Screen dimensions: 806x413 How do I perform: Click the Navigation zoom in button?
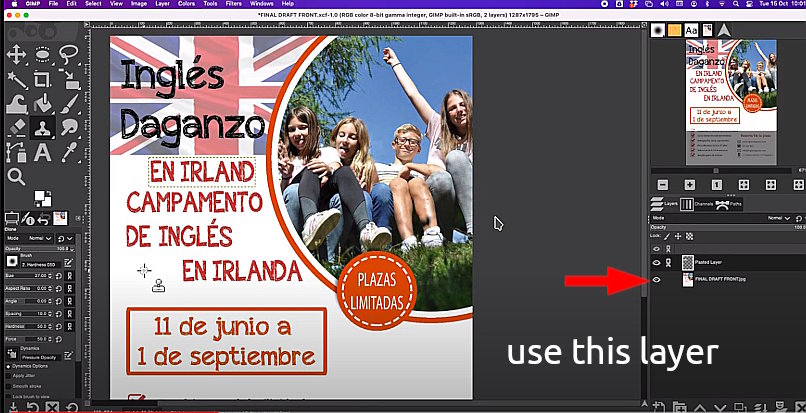(x=690, y=185)
